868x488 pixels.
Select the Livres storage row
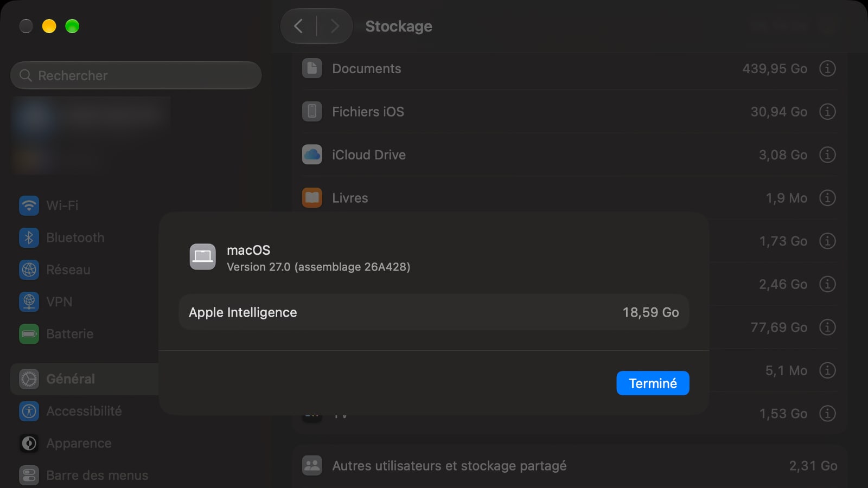tap(570, 198)
